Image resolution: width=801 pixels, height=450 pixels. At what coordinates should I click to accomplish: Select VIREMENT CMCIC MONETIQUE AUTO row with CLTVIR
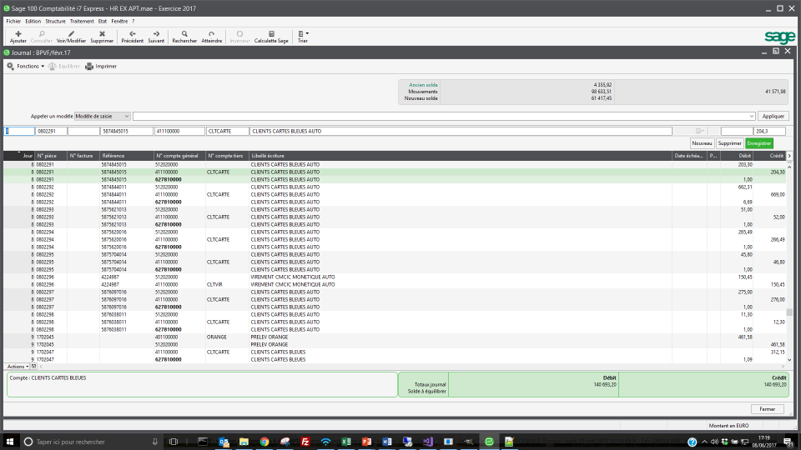[x=394, y=285]
